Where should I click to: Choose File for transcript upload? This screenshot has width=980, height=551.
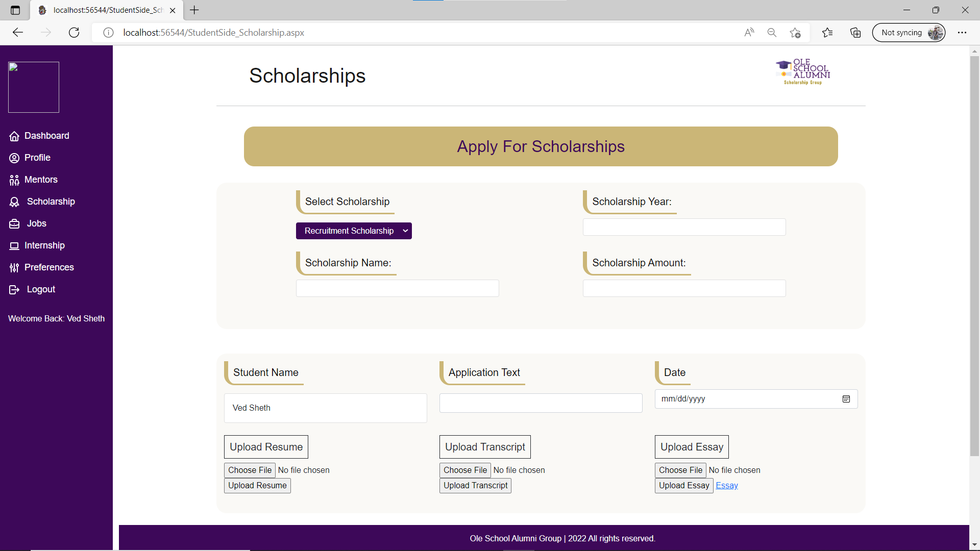465,470
